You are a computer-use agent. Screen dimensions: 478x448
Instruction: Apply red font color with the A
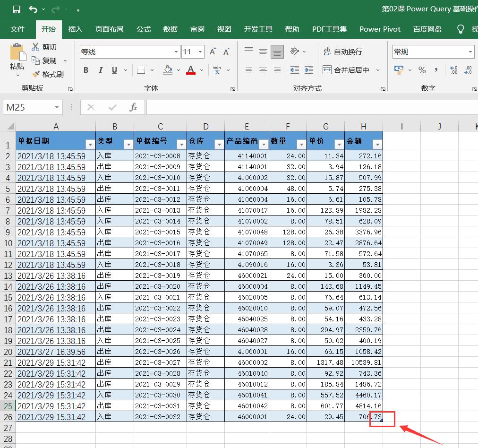pos(191,70)
